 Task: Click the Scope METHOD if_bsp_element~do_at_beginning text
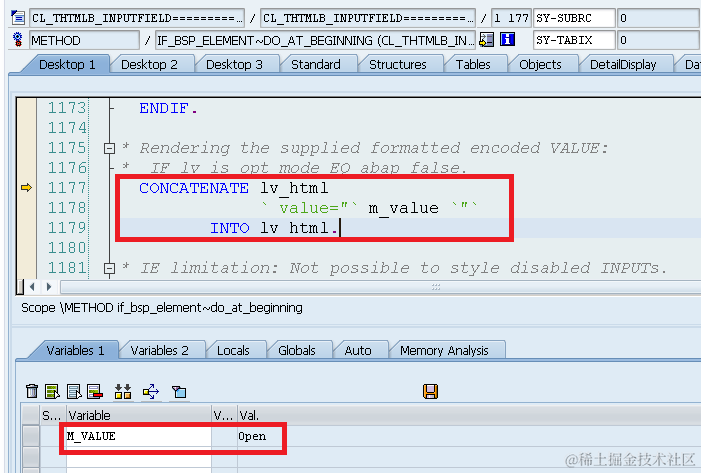[x=162, y=308]
